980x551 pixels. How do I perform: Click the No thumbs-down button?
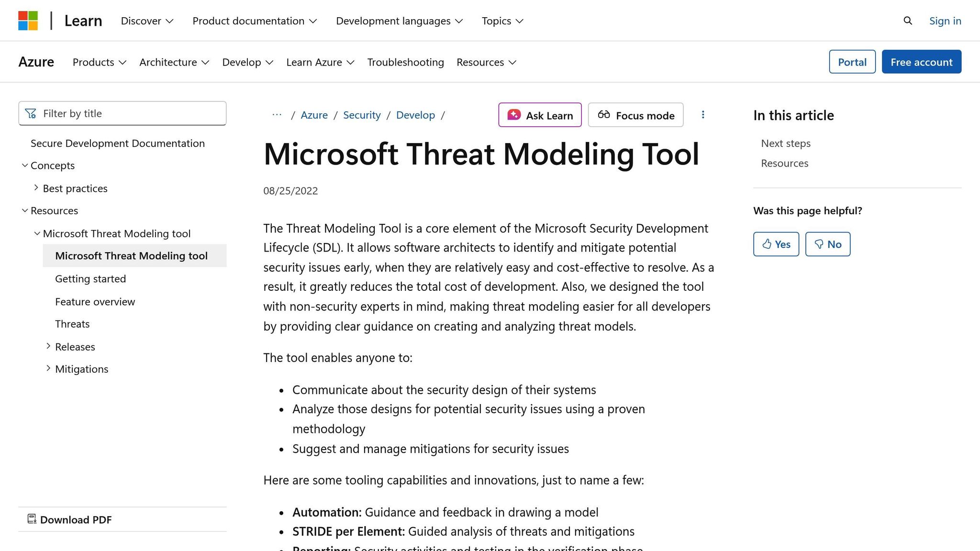[x=828, y=244]
